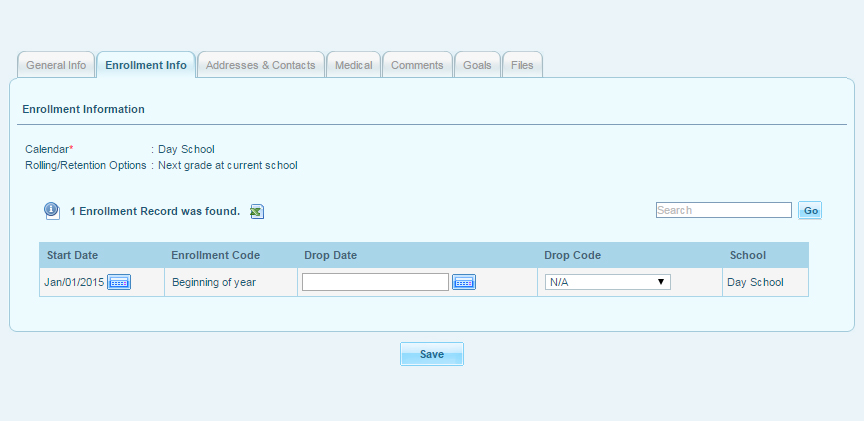Viewport: 864px width, 421px height.
Task: Click the Drop Date input box
Action: (375, 283)
